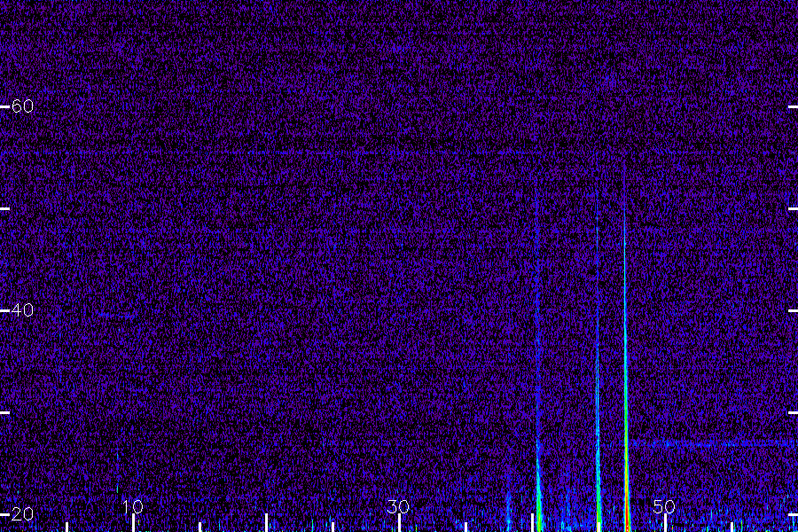Image resolution: width=798 pixels, height=532 pixels.
Task: Click the "50" label on horizontal axis
Action: point(664,506)
